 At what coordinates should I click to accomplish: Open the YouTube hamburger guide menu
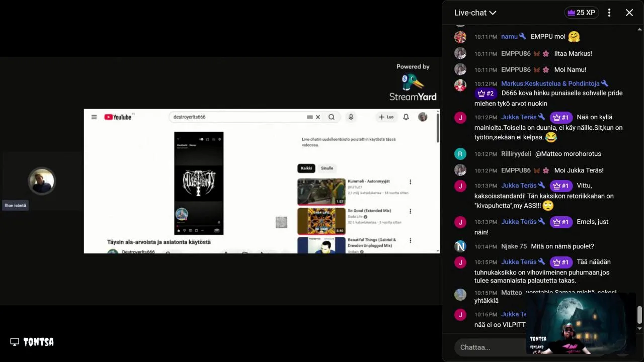pyautogui.click(x=94, y=117)
